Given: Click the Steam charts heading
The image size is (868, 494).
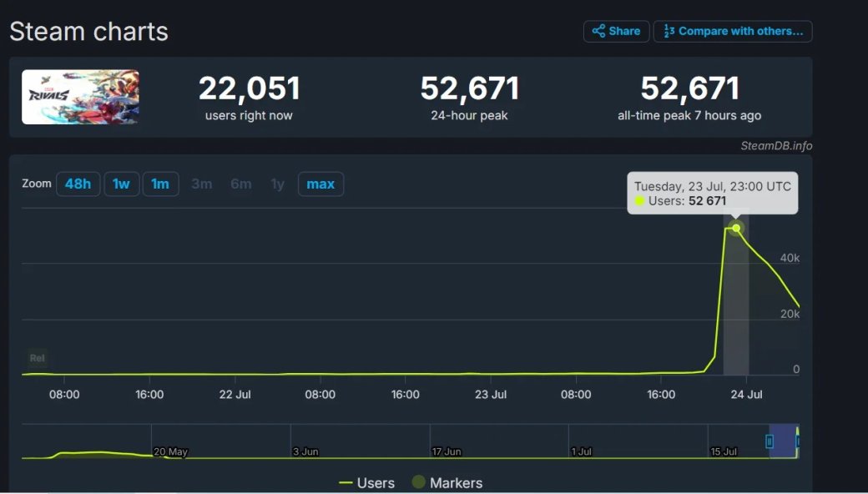Looking at the screenshot, I should [88, 32].
